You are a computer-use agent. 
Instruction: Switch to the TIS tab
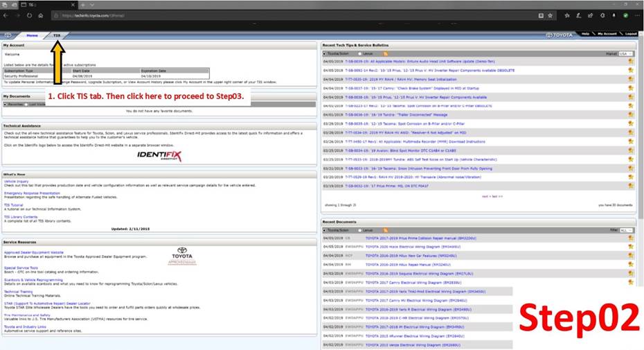[57, 35]
